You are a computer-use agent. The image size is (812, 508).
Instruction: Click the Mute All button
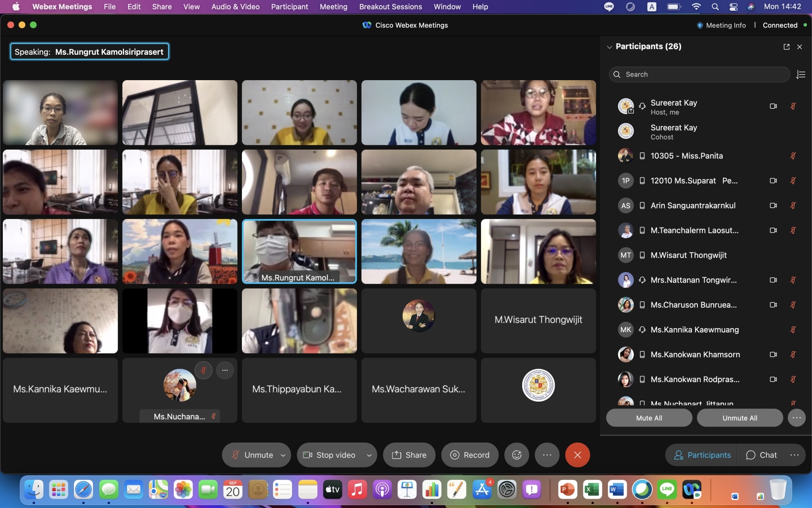pyautogui.click(x=649, y=418)
